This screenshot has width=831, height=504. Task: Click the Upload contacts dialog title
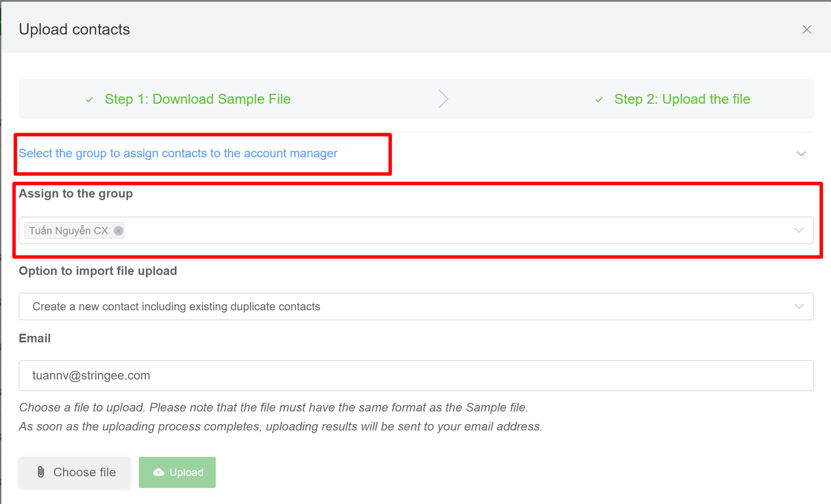pyautogui.click(x=74, y=29)
